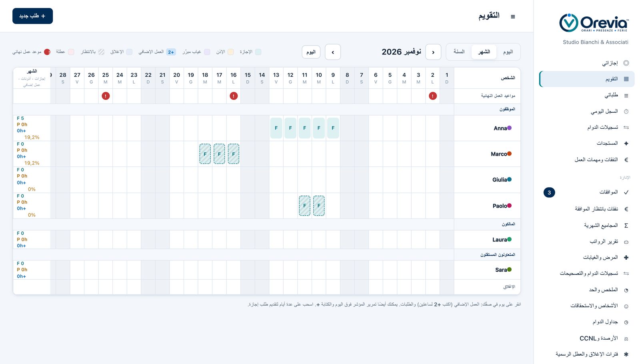Go to تسجيلات الدوام page
640x364 pixels.
coord(587,127)
